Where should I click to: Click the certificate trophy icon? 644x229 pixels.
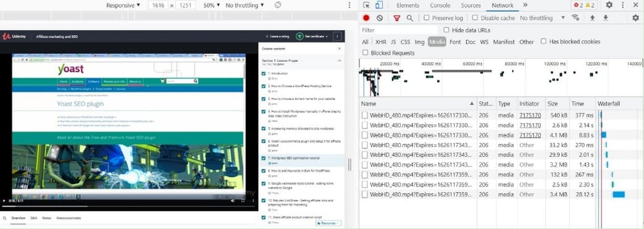299,36
